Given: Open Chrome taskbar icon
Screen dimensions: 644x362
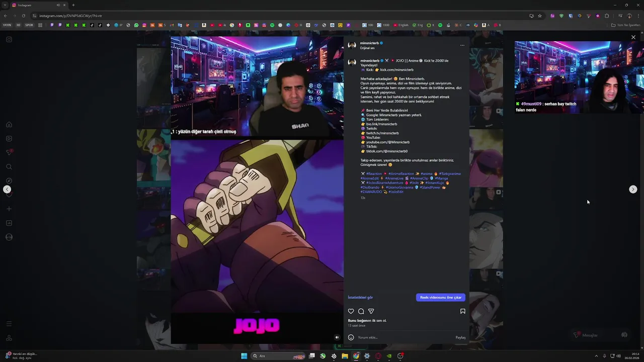Looking at the screenshot, I should 356,356.
